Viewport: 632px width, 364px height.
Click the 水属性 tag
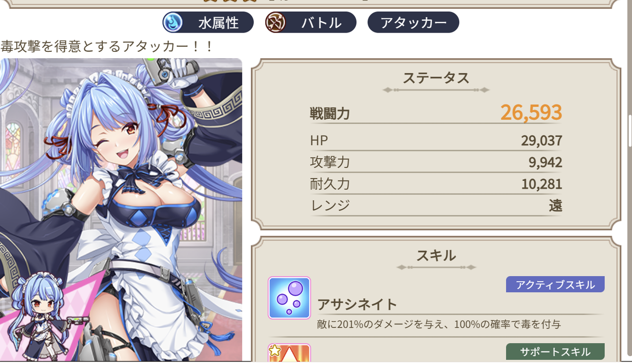208,22
